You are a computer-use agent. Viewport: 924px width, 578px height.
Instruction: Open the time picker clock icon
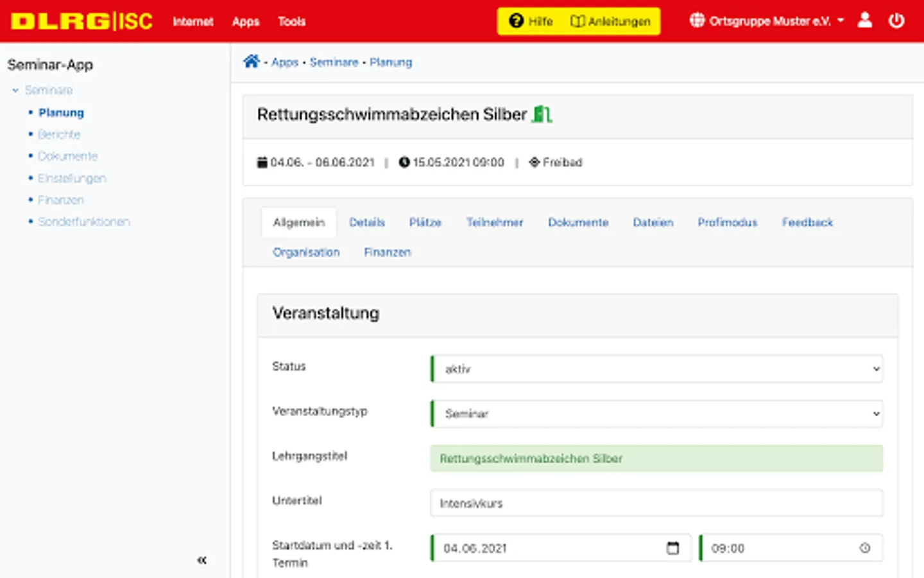865,548
